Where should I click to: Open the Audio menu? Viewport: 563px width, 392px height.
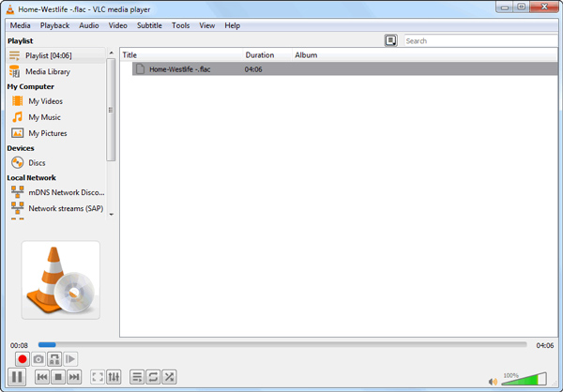click(x=89, y=25)
